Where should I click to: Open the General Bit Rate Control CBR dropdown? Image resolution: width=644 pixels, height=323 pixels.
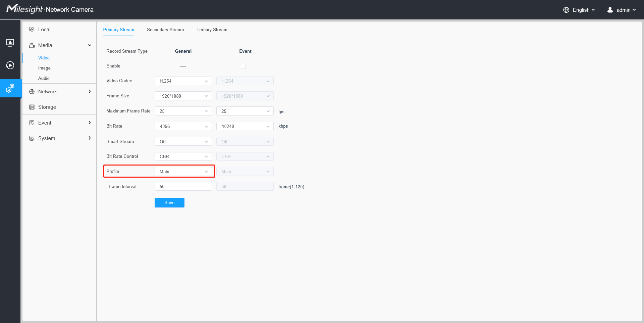(183, 156)
